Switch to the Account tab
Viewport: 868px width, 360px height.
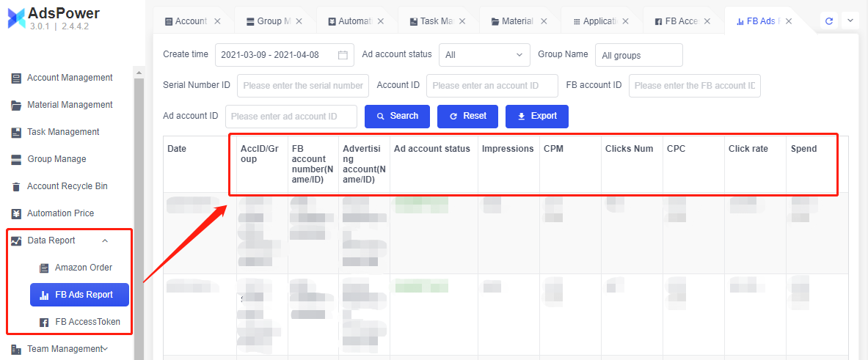tap(191, 21)
